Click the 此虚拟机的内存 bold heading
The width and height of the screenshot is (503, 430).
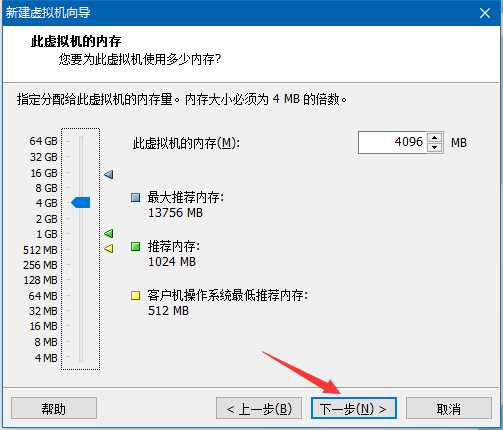[76, 41]
